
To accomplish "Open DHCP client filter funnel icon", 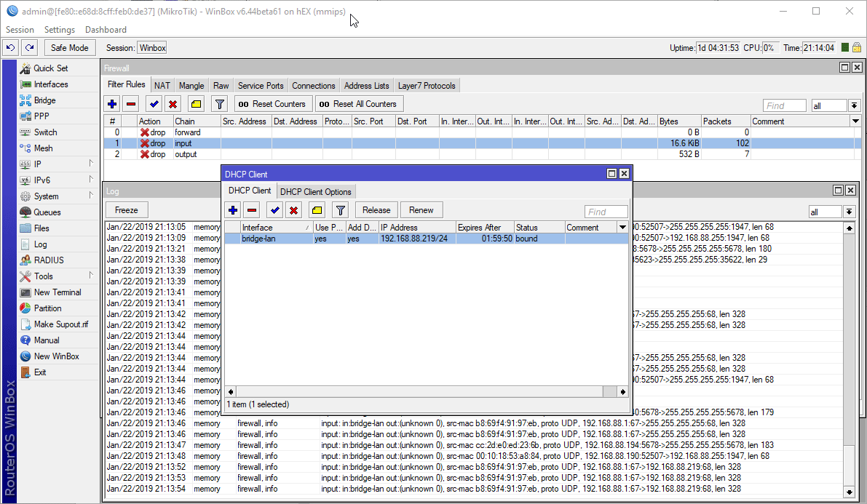I will [340, 211].
